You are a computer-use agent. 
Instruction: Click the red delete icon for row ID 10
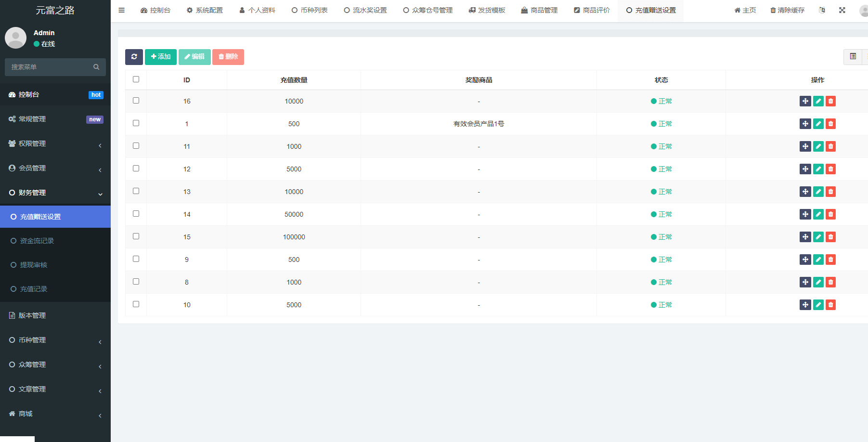(830, 305)
